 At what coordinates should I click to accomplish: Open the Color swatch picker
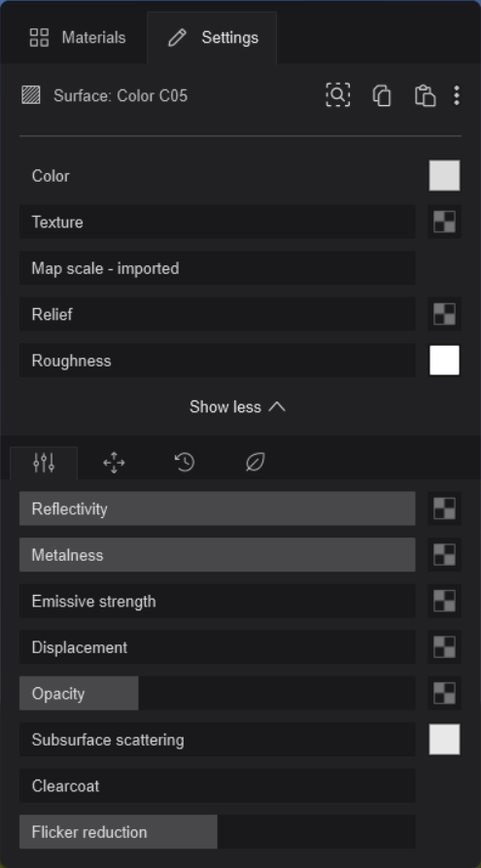coord(444,176)
